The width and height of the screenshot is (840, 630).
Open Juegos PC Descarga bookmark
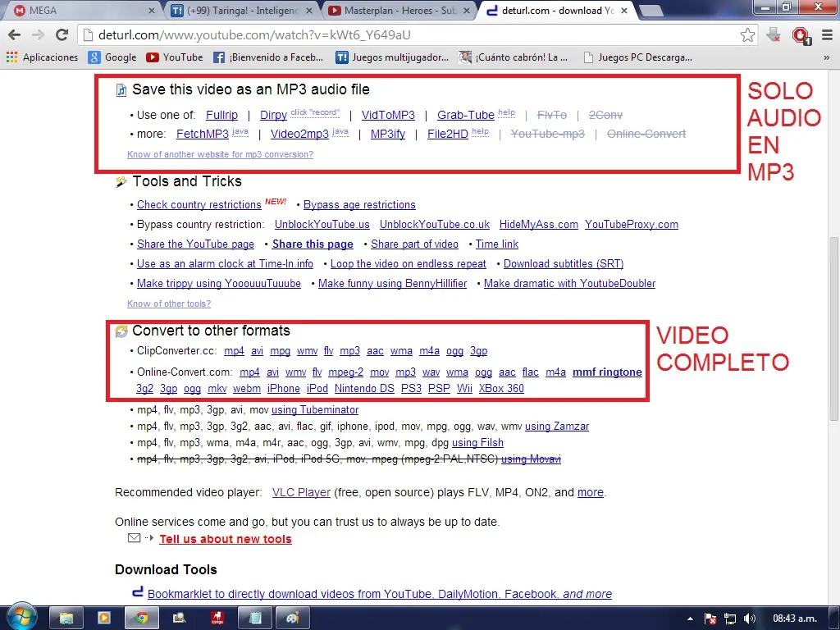(638, 57)
